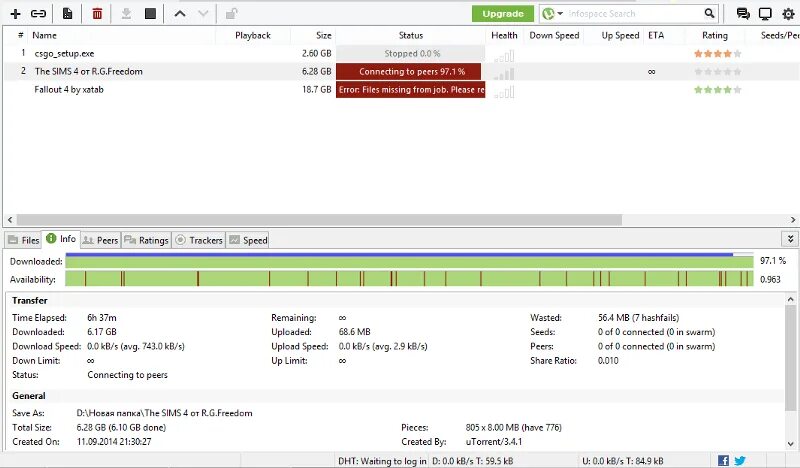Screen dimensions: 800x468
Task: Open the chat bubbles icon
Action: pyautogui.click(x=743, y=14)
